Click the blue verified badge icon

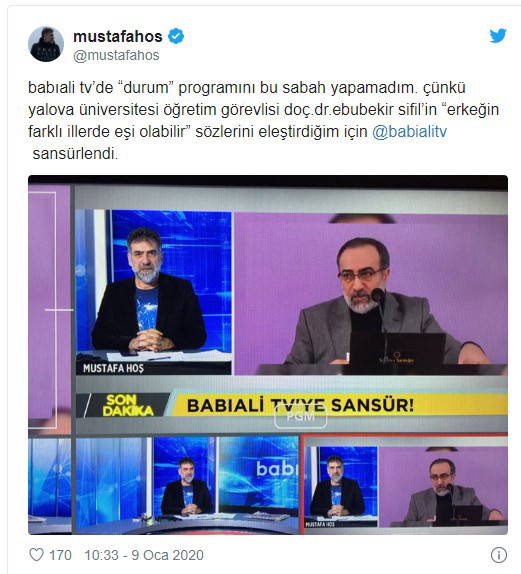(176, 36)
